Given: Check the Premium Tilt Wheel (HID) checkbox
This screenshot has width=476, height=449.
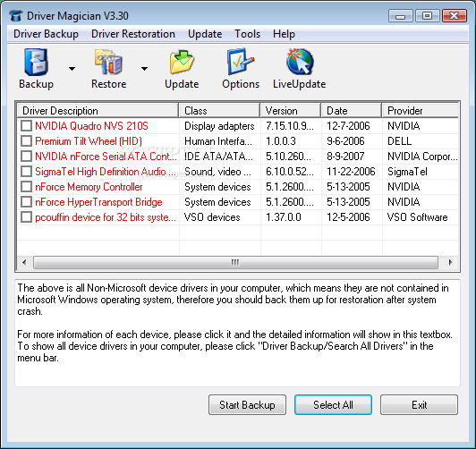Looking at the screenshot, I should pos(27,140).
